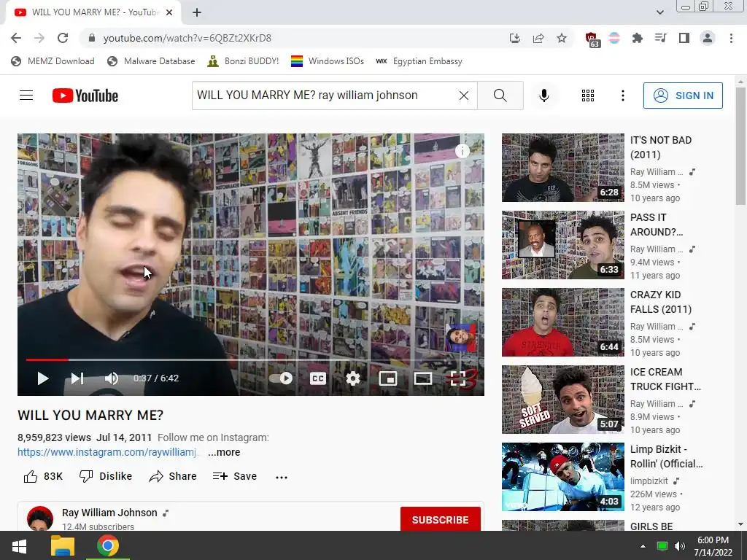Open IT'S NOT BAD (2011) thumbnail
The width and height of the screenshot is (747, 560).
pos(562,168)
